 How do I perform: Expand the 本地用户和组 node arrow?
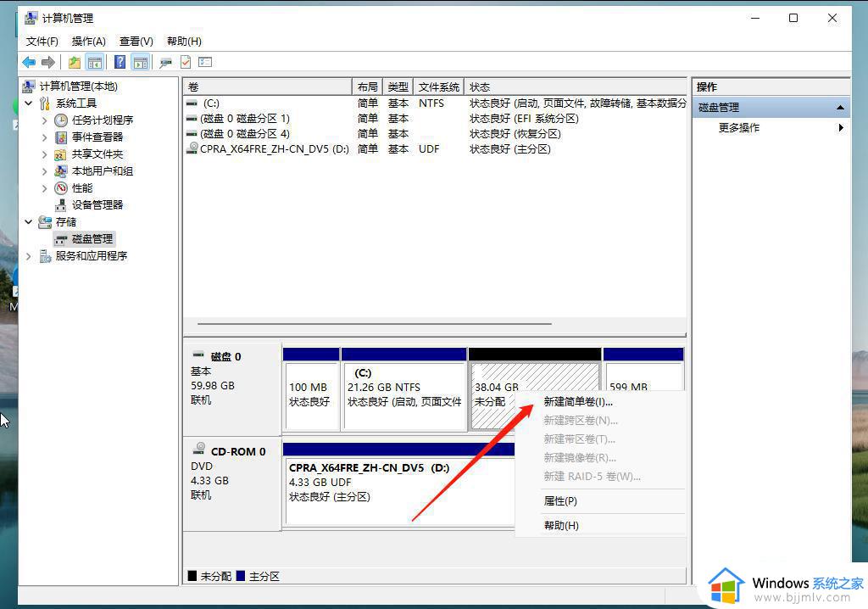(45, 171)
